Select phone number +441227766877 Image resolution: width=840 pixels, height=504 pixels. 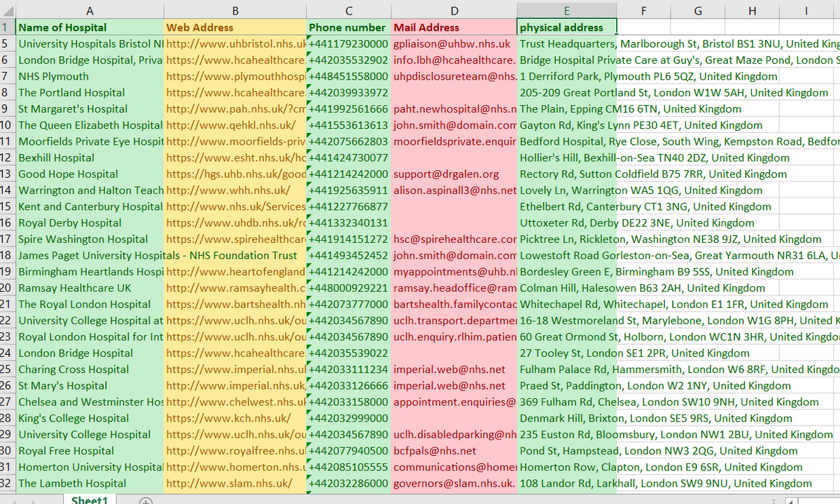[349, 206]
